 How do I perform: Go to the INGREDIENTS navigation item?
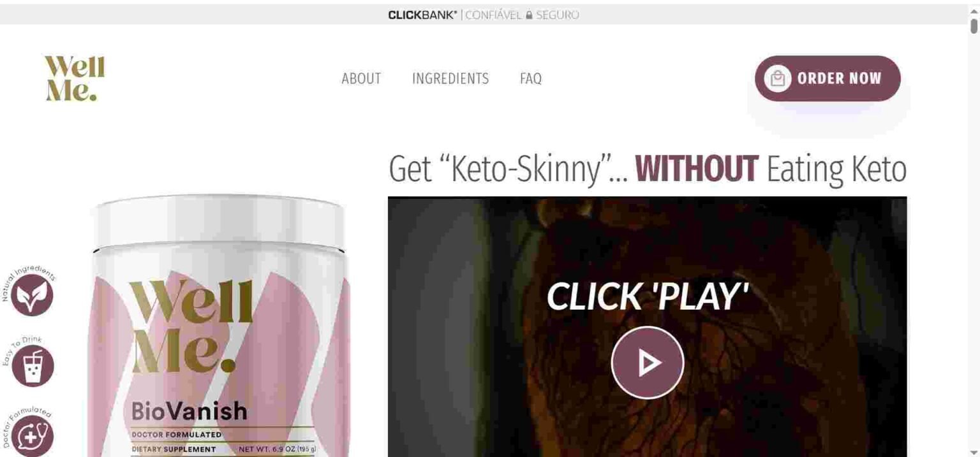[450, 78]
